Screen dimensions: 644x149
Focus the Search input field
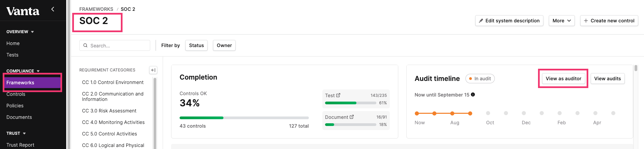[x=115, y=45]
